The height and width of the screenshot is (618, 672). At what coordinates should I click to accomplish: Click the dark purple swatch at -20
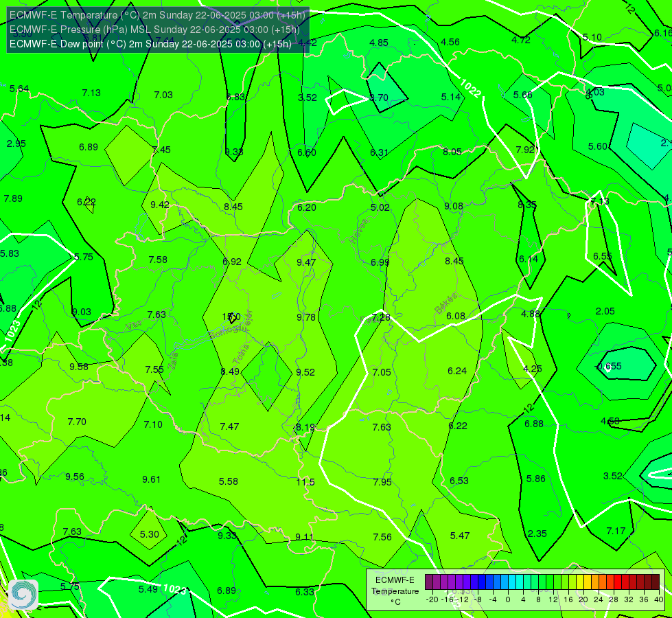(429, 582)
